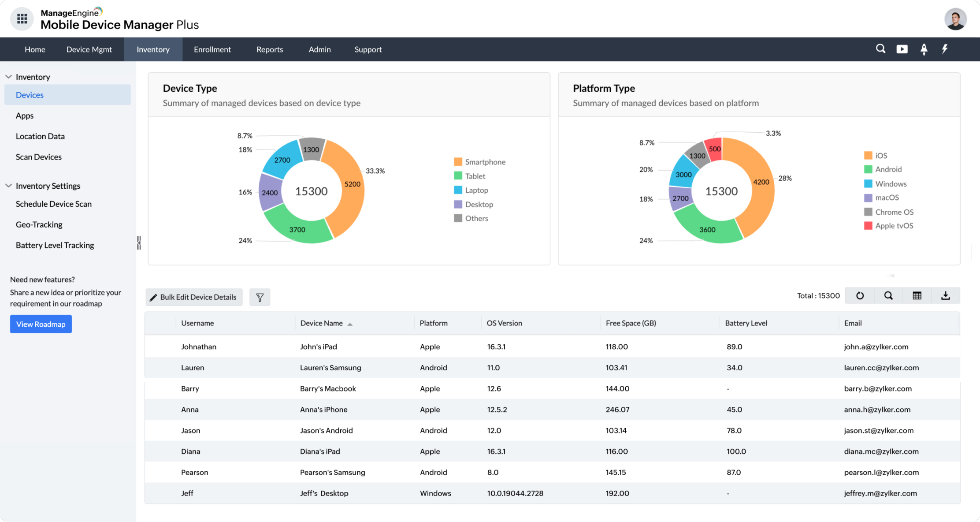Refresh the device list using the reload icon
The width and height of the screenshot is (980, 522).
pyautogui.click(x=859, y=295)
